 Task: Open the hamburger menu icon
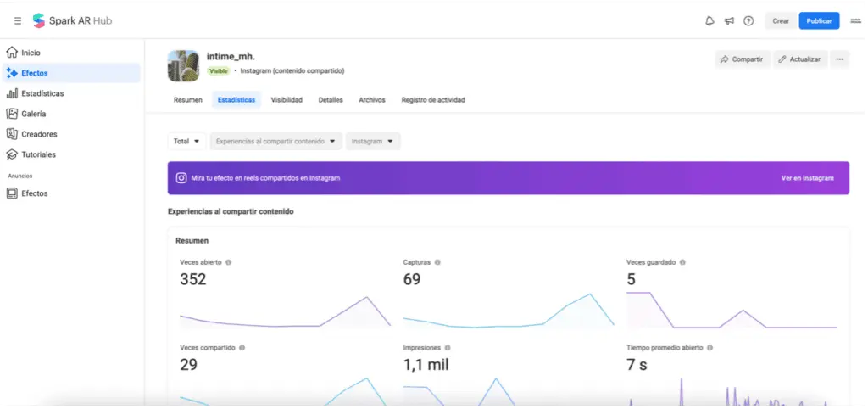(18, 21)
